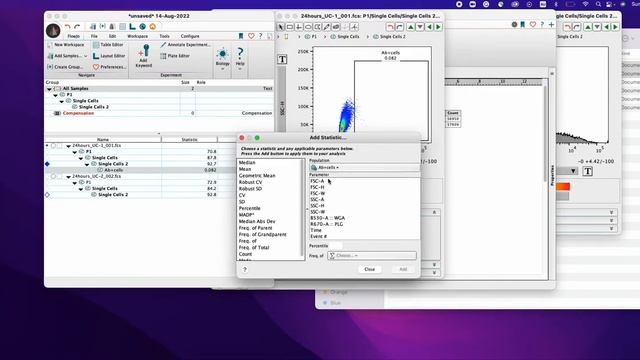Go to next sample with green right arrow
Viewport: 640px width, 360px height.
[438, 27]
